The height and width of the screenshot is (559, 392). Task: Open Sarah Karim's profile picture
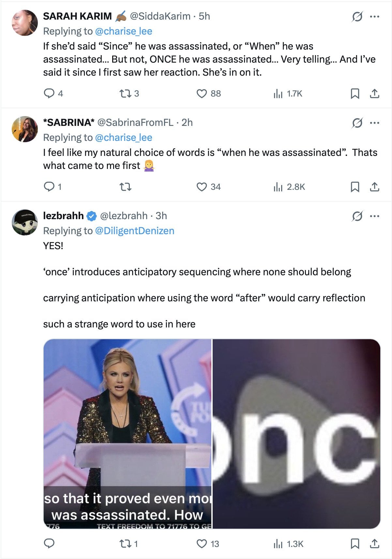25,23
